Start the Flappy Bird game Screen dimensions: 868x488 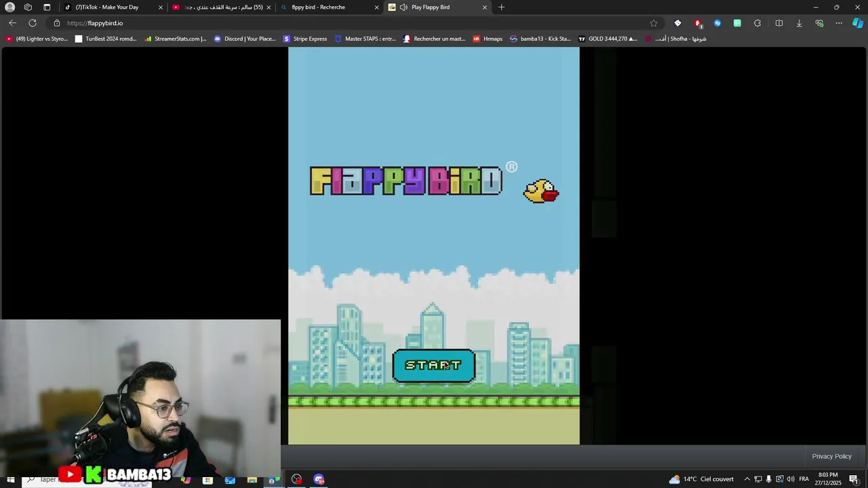point(433,366)
